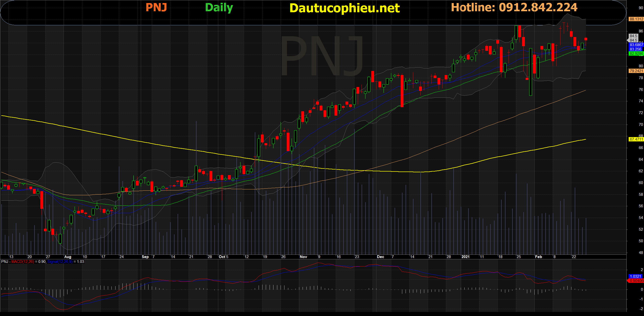Click the orange PNJ ticker title

point(156,7)
